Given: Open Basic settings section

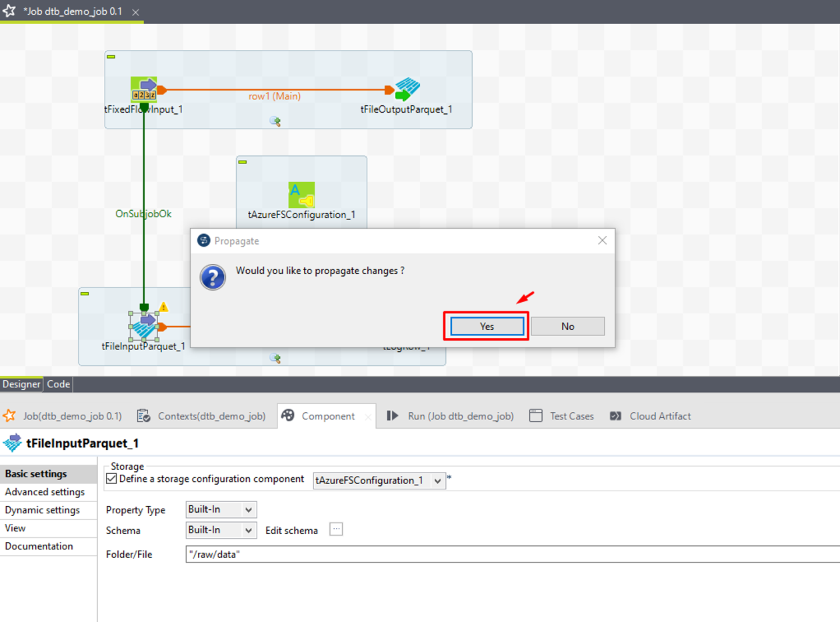Looking at the screenshot, I should [x=49, y=474].
